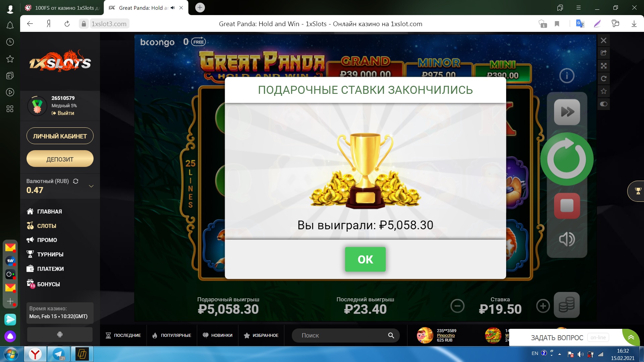Image resolution: width=644 pixels, height=362 pixels.
Task: Click the red stop autoplay button
Action: (x=567, y=206)
